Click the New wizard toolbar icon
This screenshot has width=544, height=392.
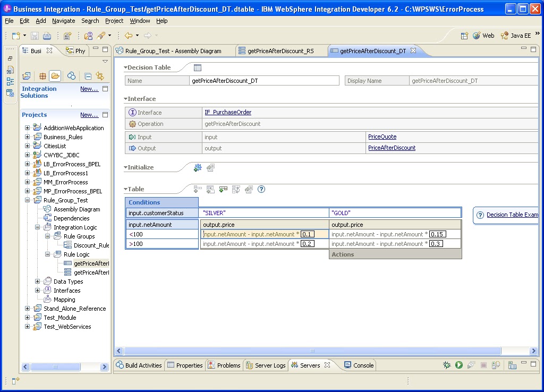click(x=16, y=36)
